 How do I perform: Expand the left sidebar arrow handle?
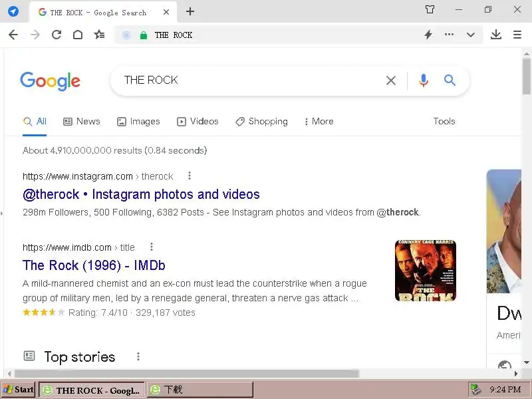coord(2,213)
